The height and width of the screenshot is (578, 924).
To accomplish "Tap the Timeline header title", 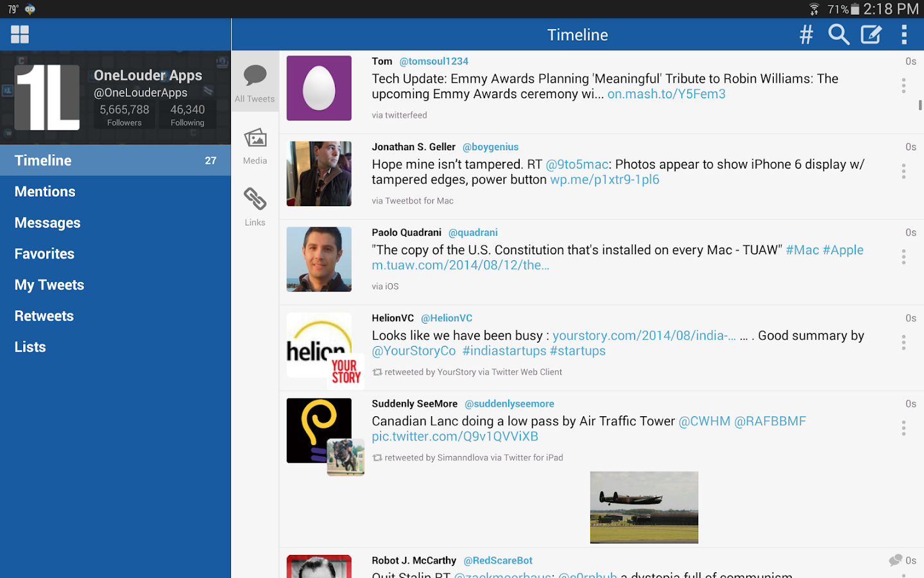I will click(577, 35).
